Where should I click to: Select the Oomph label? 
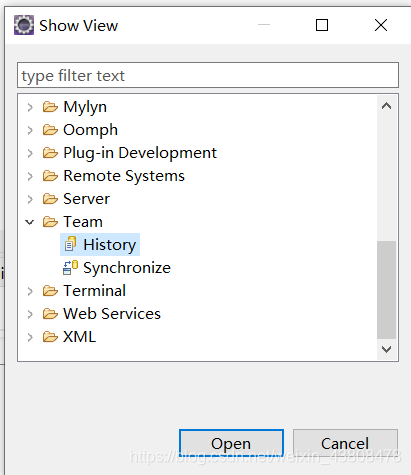click(90, 130)
